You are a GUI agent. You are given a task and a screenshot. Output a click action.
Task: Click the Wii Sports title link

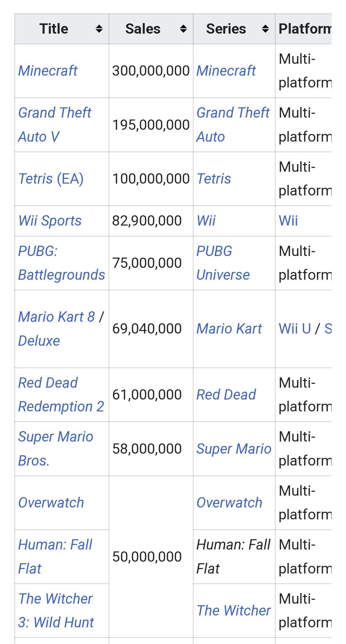(x=50, y=221)
